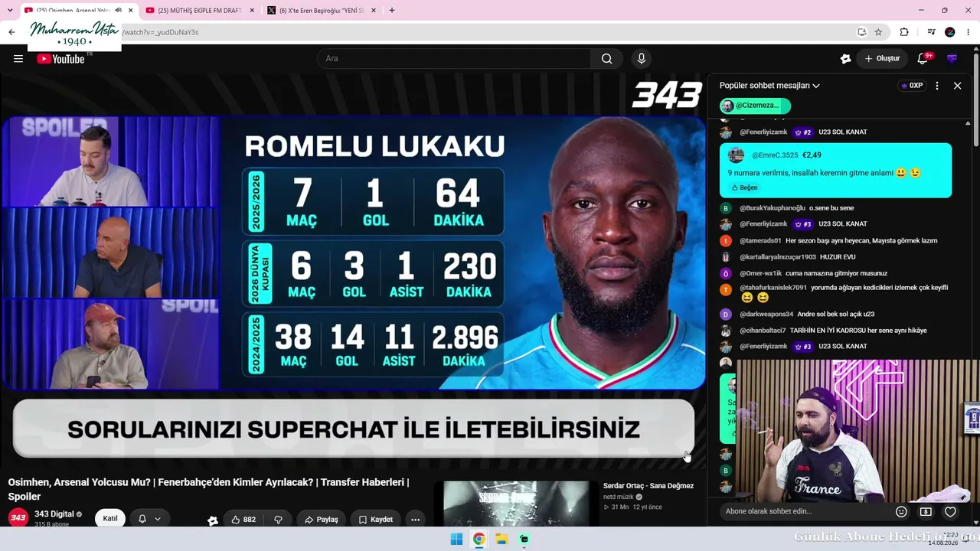Image resolution: width=980 pixels, height=551 pixels.
Task: Open the chat emoji picker
Action: pyautogui.click(x=901, y=512)
